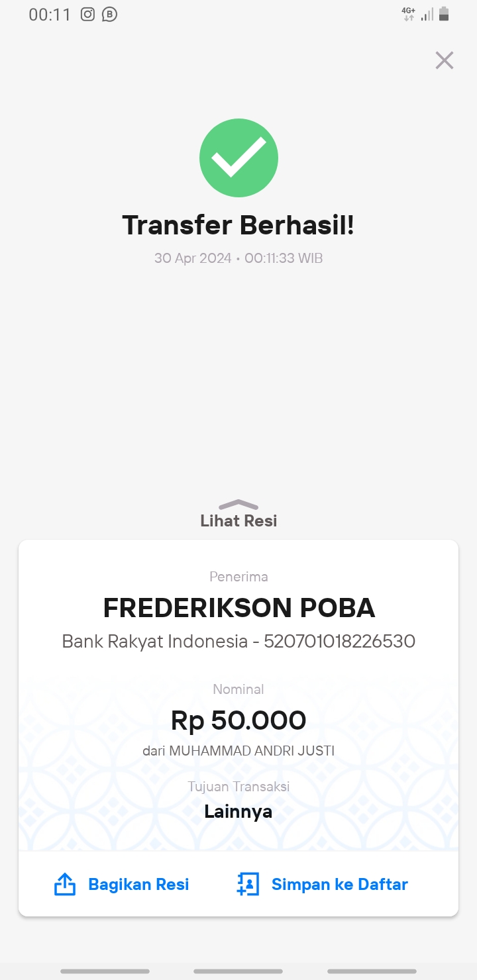Image resolution: width=477 pixels, height=980 pixels.
Task: Tap the status bar clock 00:11
Action: click(50, 15)
